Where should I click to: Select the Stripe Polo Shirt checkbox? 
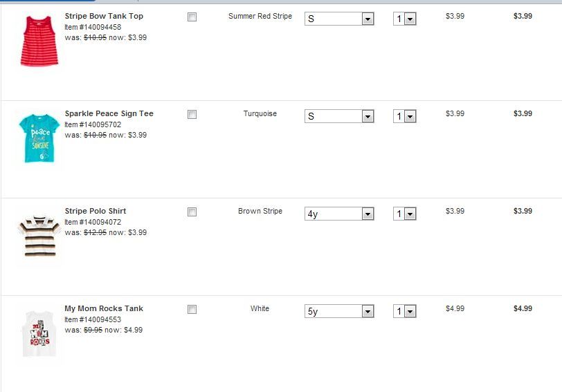tap(192, 212)
